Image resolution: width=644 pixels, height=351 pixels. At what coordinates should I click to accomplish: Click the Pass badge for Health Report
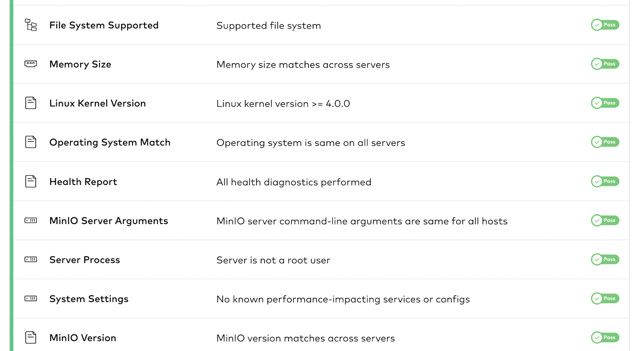tap(605, 181)
